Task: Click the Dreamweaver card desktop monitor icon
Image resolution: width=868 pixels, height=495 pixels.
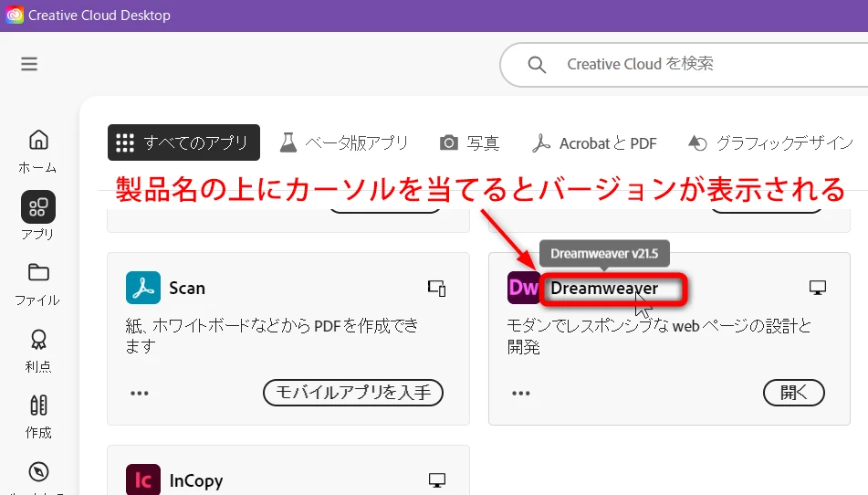Action: click(818, 288)
